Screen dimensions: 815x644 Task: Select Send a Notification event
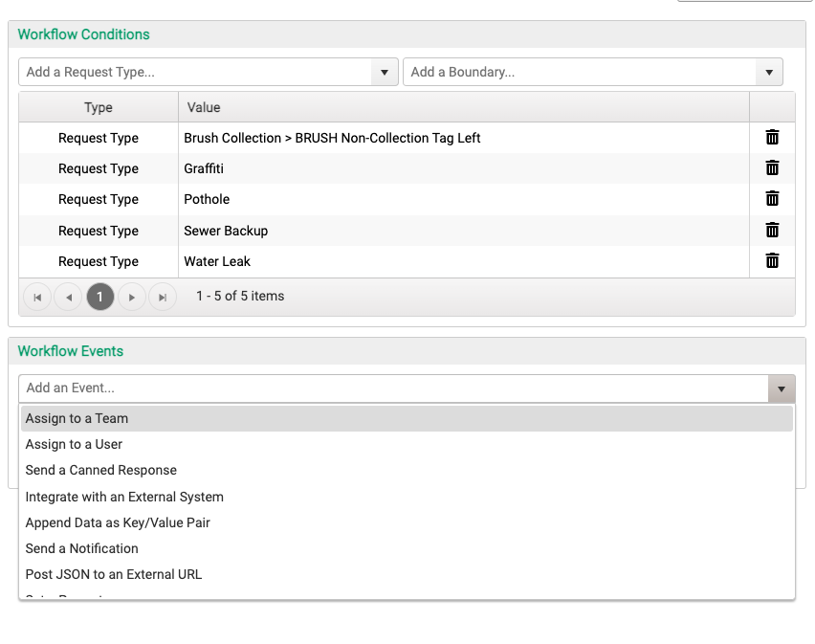pos(407,549)
